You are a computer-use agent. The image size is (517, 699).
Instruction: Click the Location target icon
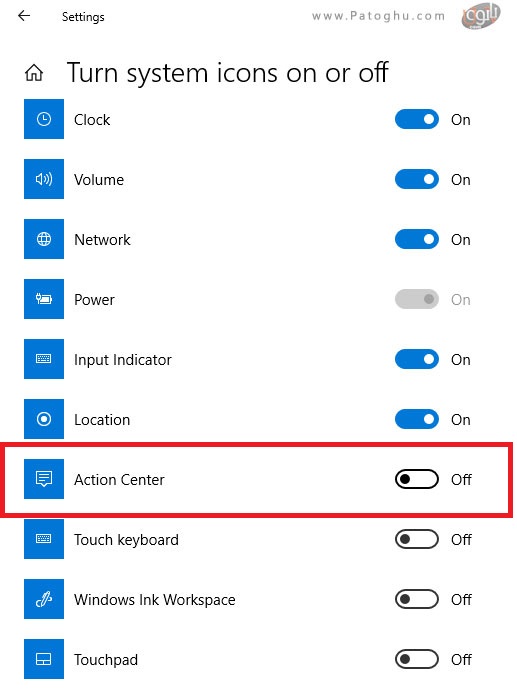44,419
